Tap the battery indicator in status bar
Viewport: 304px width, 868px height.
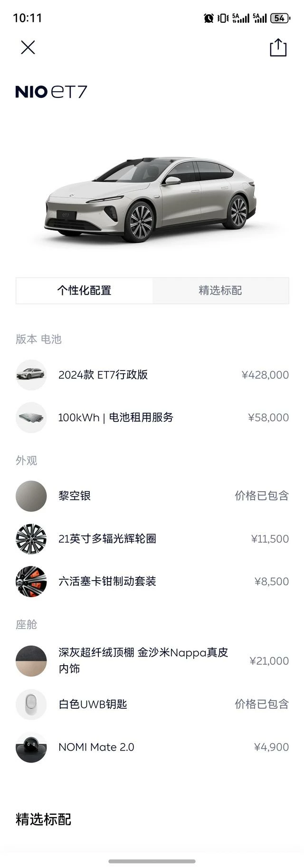280,18
